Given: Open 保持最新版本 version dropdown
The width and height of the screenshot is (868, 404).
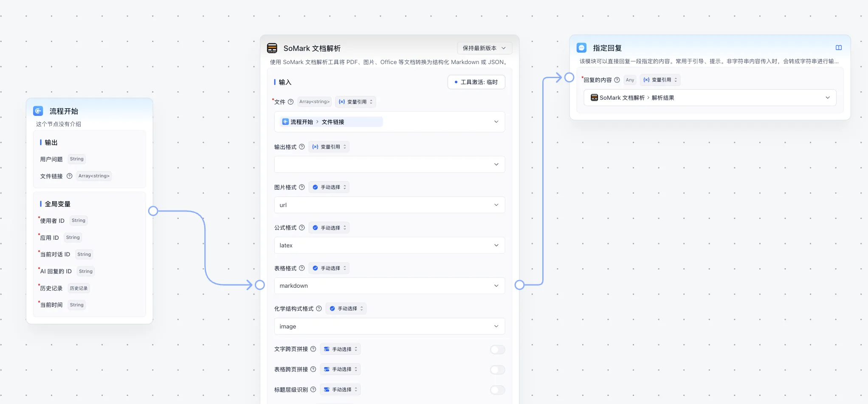Looking at the screenshot, I should tap(484, 48).
